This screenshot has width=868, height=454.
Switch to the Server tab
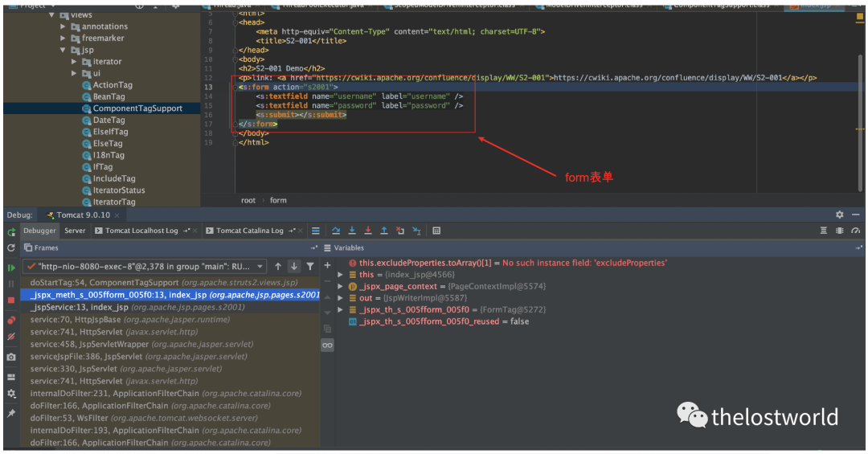[x=75, y=231]
